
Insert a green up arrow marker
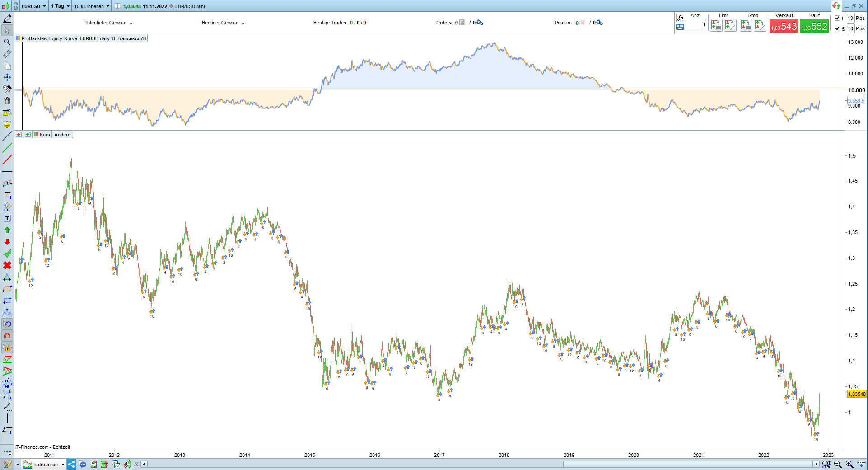click(7, 230)
